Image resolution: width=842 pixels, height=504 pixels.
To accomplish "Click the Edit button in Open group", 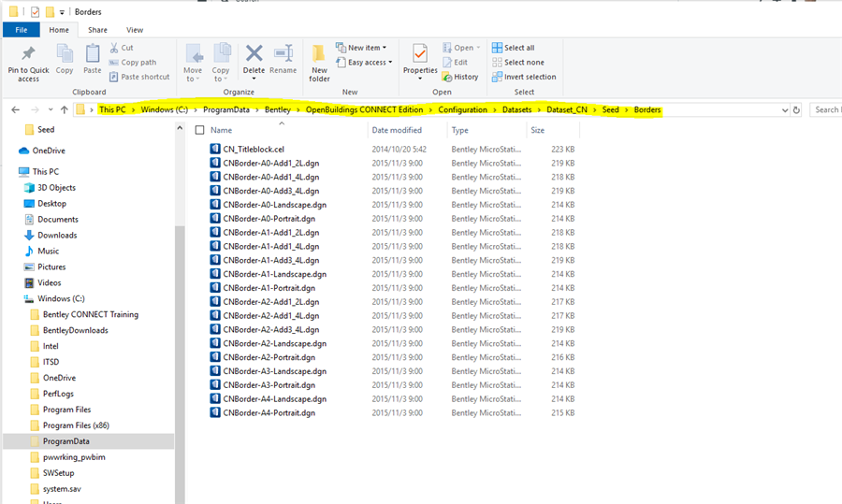I will click(456, 63).
